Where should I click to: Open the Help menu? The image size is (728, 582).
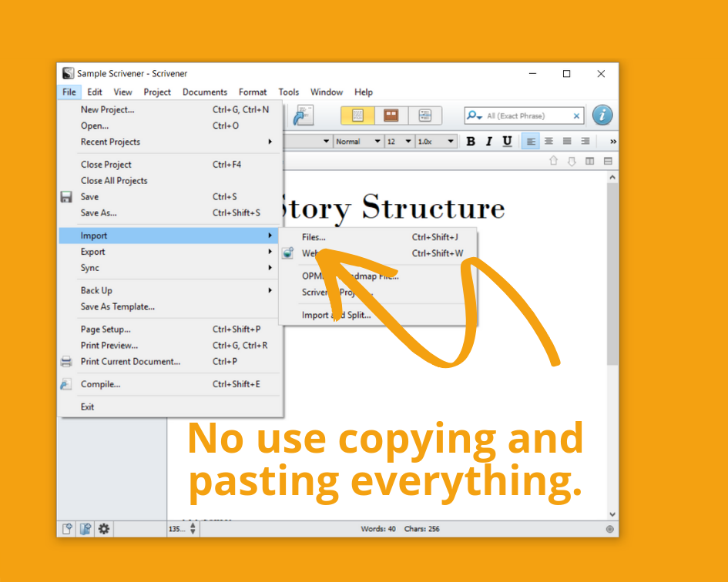click(x=364, y=92)
